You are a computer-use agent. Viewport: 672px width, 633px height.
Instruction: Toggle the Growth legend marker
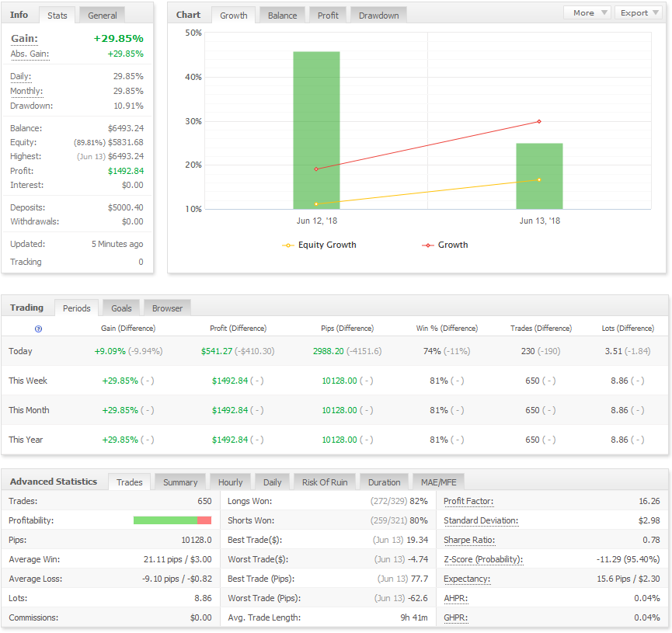(427, 245)
